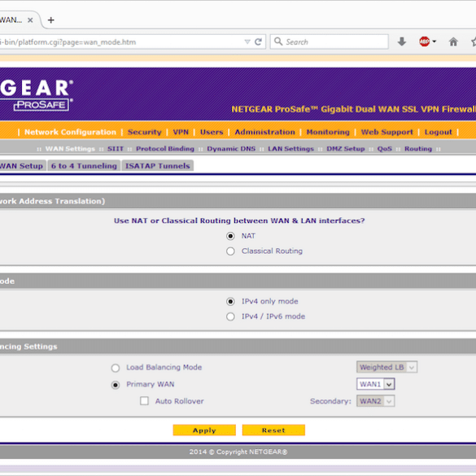Click the Secondary: label
The height and width of the screenshot is (476, 476).
(x=330, y=401)
